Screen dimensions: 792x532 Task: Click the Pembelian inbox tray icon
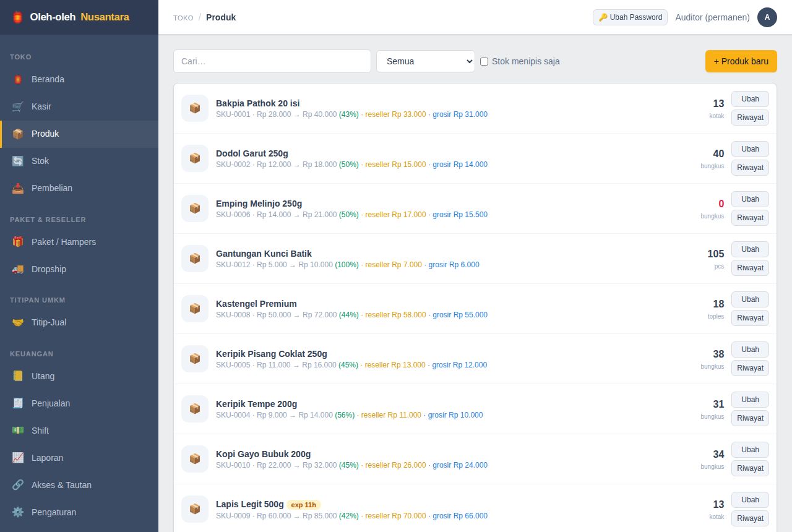[18, 188]
